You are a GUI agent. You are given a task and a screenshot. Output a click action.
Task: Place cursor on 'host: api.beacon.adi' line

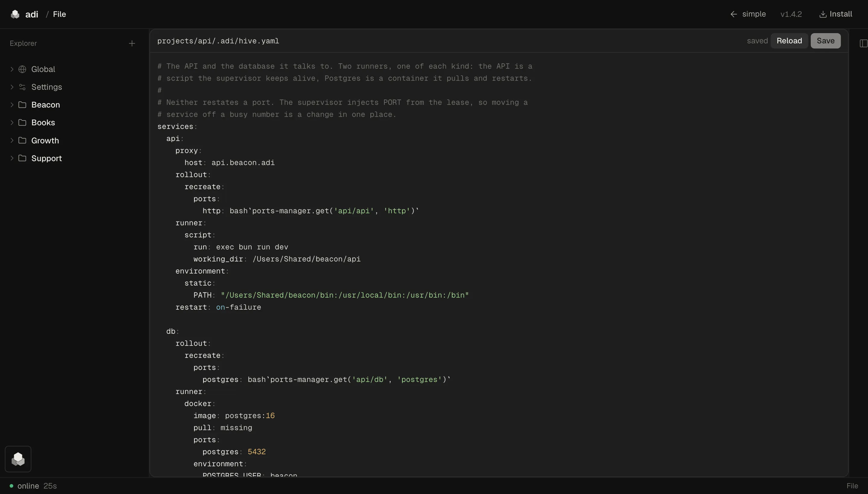click(x=229, y=163)
